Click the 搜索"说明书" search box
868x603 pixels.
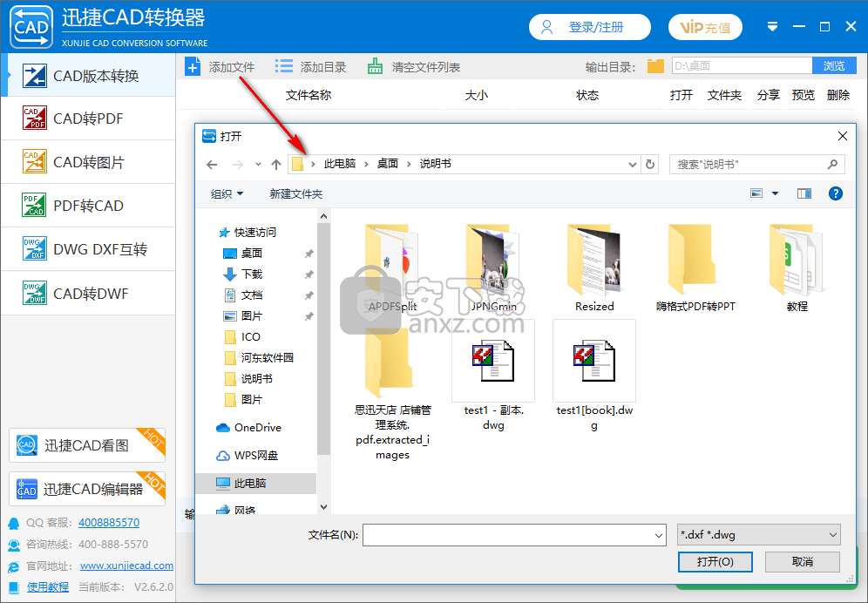coord(756,165)
